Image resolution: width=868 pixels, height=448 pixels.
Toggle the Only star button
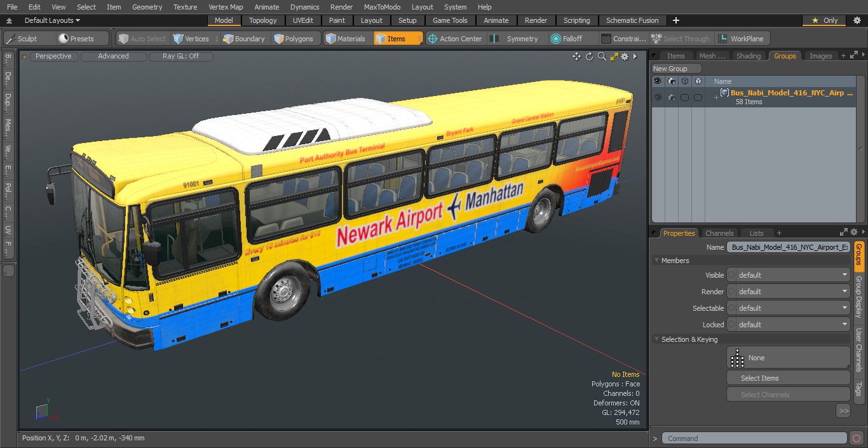point(824,20)
